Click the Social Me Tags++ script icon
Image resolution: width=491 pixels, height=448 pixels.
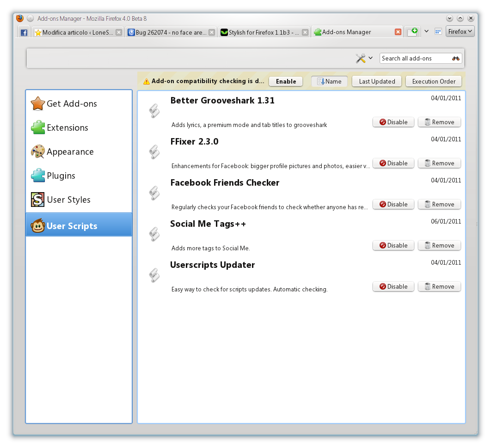(154, 234)
